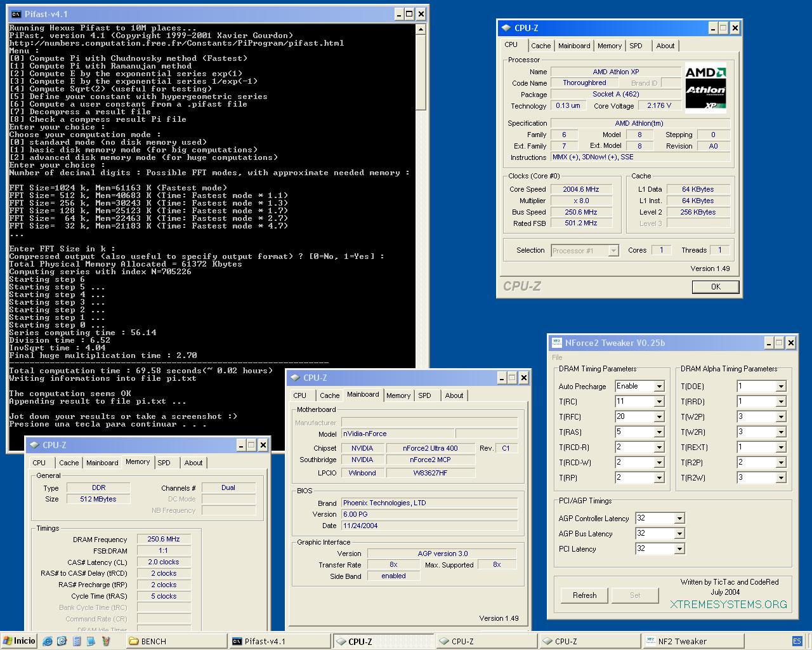Screen dimensions: 812x650
Task: Expand the T(RCD-W) dropdown
Action: [658, 463]
